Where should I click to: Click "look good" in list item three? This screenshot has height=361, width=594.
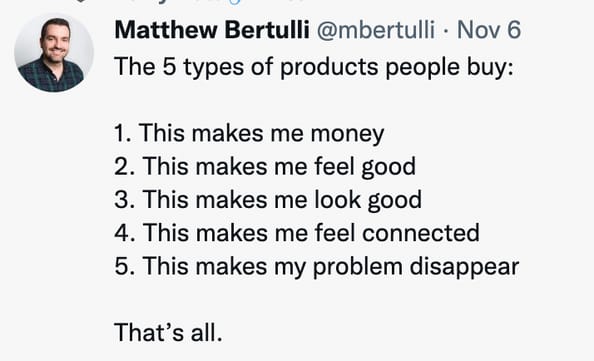tap(368, 200)
